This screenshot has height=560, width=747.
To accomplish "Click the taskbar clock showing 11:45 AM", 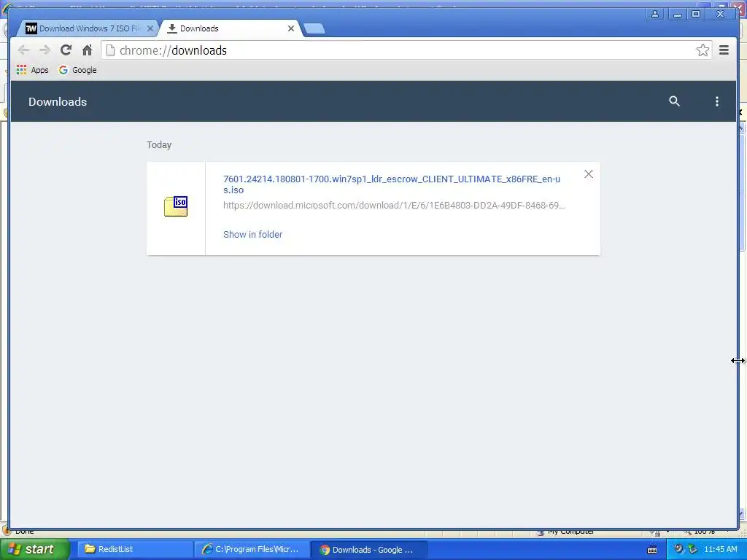I will click(x=720, y=549).
